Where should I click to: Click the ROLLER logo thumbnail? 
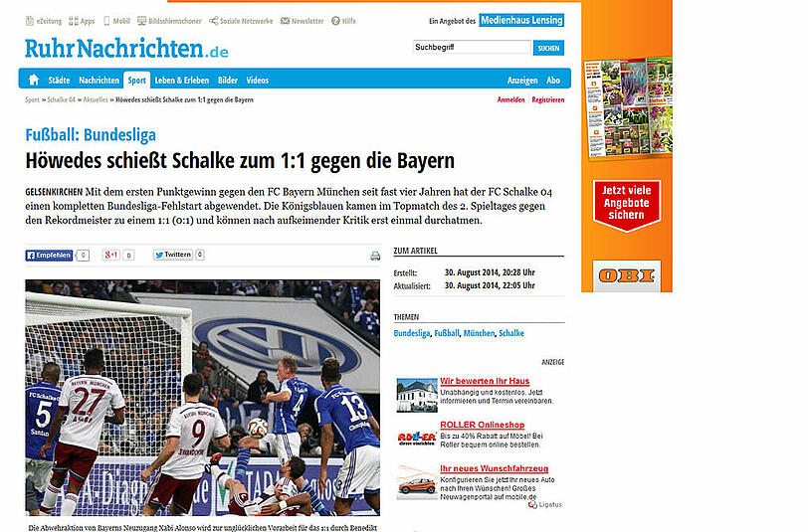pos(417,439)
